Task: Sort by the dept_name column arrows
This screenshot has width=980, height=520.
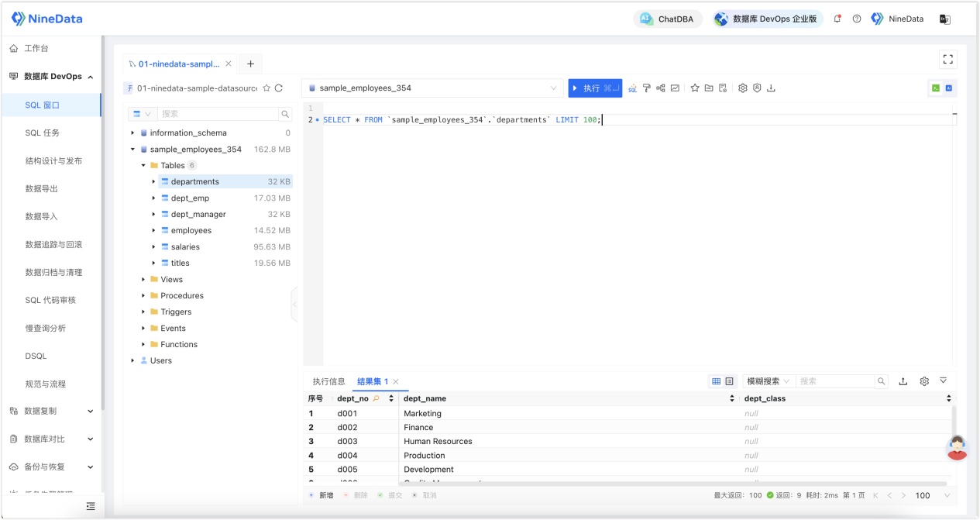Action: click(732, 398)
